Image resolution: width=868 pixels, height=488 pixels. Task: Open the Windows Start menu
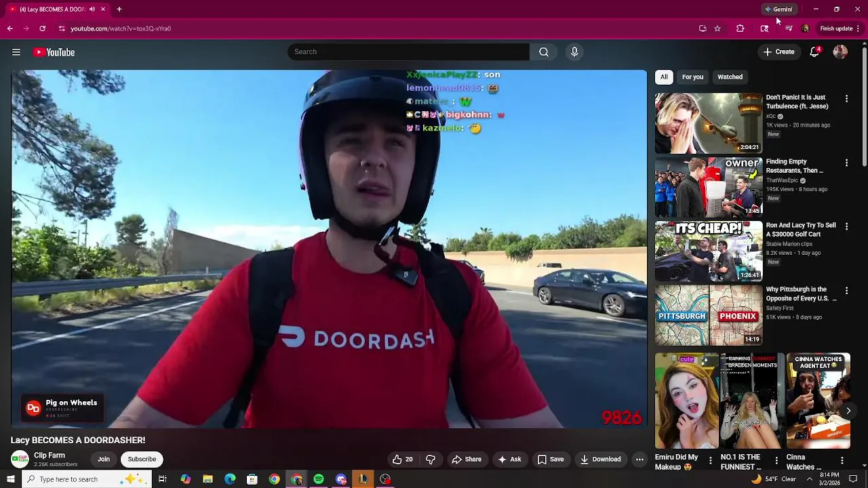(10, 479)
